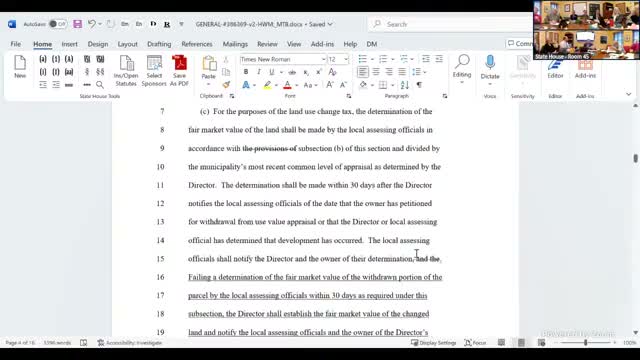The image size is (640, 360).
Task: Open the Editor pen icon
Action: pos(555,64)
